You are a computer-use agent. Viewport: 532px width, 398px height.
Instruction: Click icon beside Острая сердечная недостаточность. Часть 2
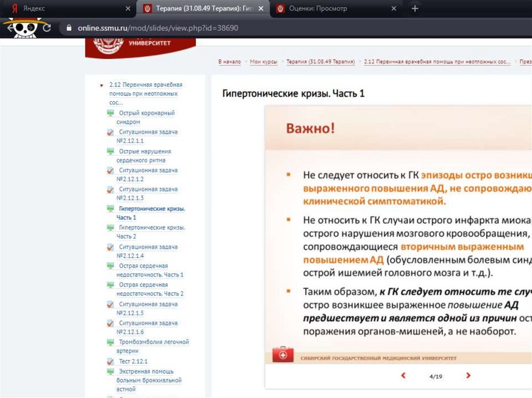point(110,285)
